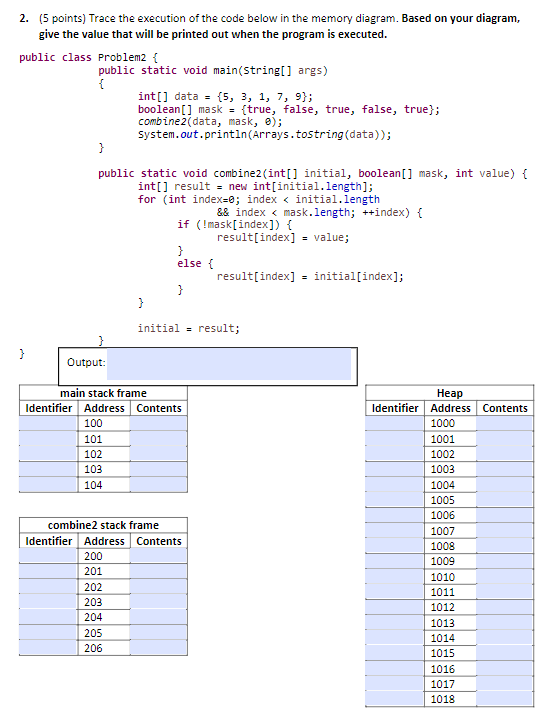Click Contents field at heap address 1009

click(505, 561)
